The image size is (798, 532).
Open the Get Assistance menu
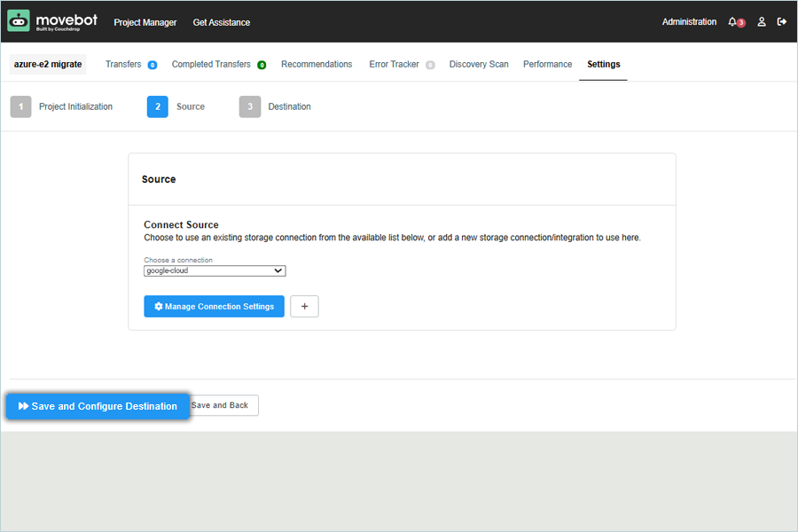[x=222, y=22]
